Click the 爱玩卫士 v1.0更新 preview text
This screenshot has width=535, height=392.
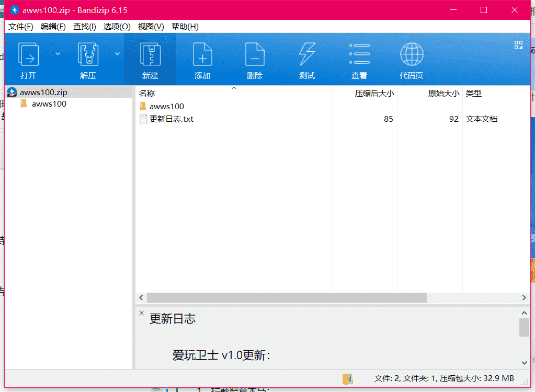(221, 355)
